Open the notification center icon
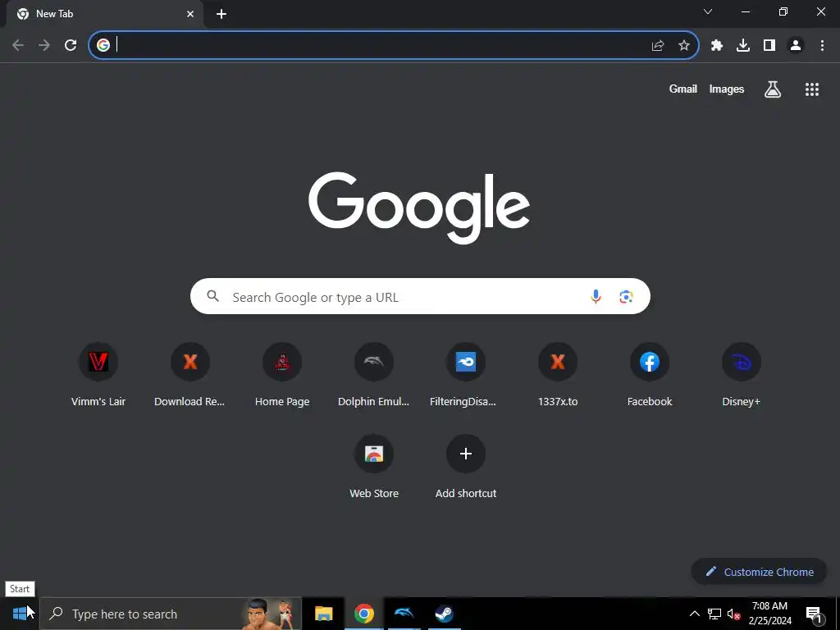This screenshot has width=840, height=630. [814, 614]
